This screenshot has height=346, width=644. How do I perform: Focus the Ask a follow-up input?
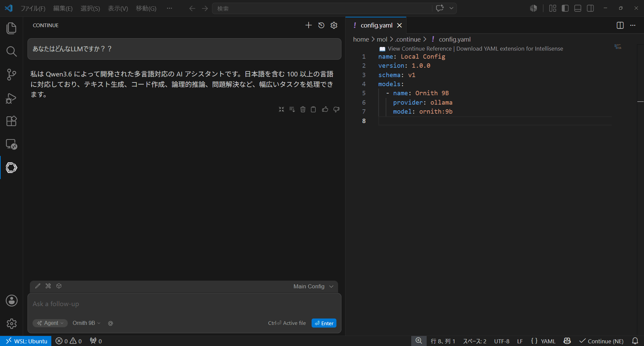(184, 304)
